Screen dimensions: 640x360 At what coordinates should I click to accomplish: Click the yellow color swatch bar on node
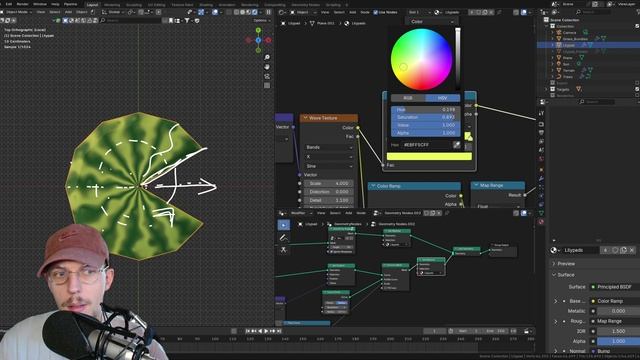[429, 156]
